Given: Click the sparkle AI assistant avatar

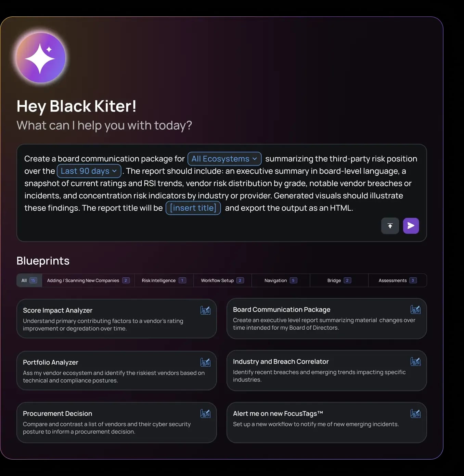Looking at the screenshot, I should (x=41, y=58).
